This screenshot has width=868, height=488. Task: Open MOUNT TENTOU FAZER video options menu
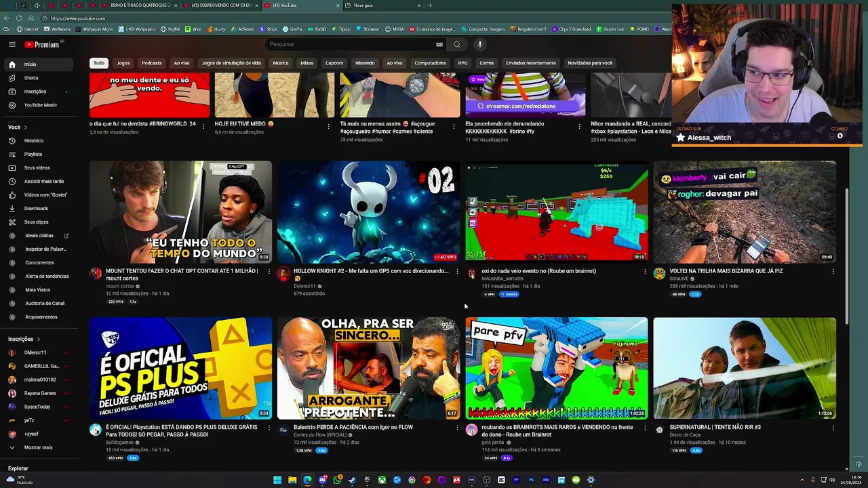(269, 271)
